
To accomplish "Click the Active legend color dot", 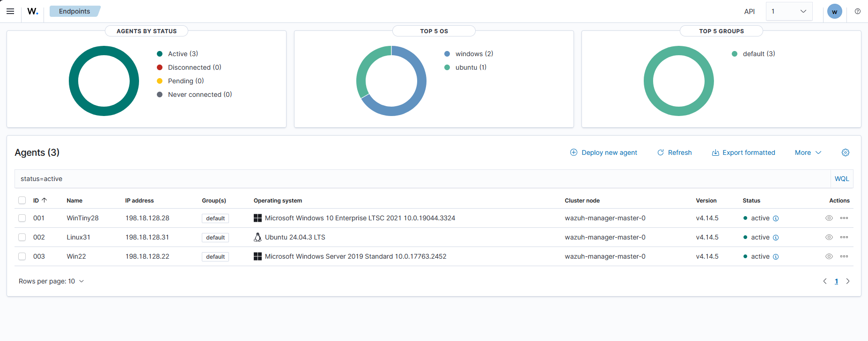I will click(160, 54).
